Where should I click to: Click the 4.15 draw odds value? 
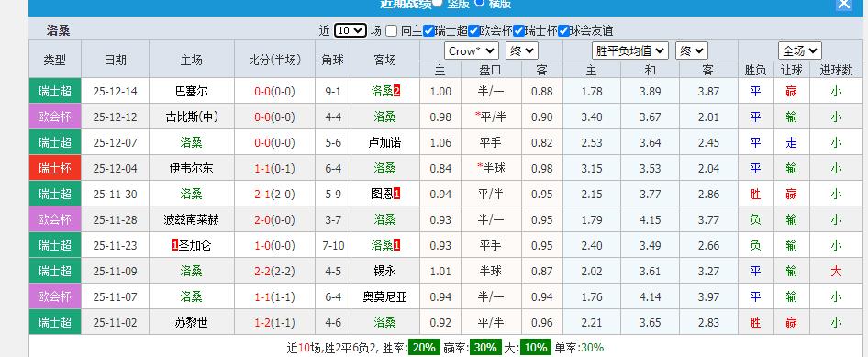[650, 219]
